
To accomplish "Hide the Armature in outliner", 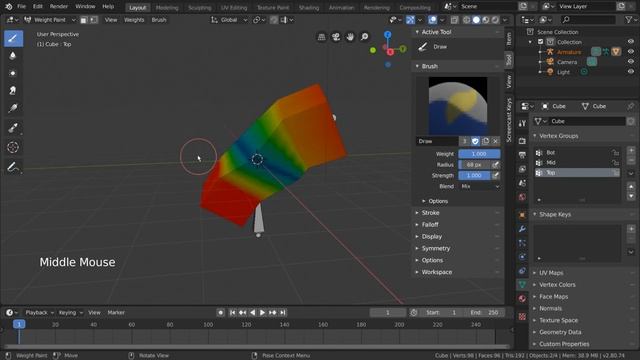I will tap(631, 52).
